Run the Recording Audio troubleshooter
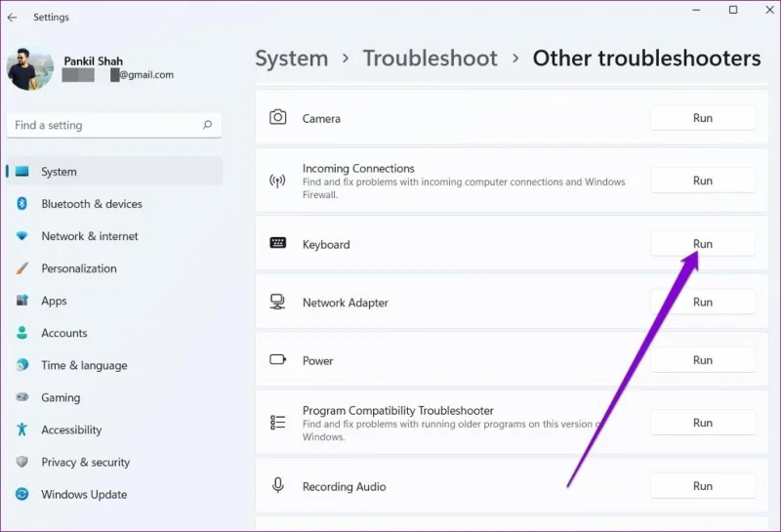781x532 pixels. [702, 486]
